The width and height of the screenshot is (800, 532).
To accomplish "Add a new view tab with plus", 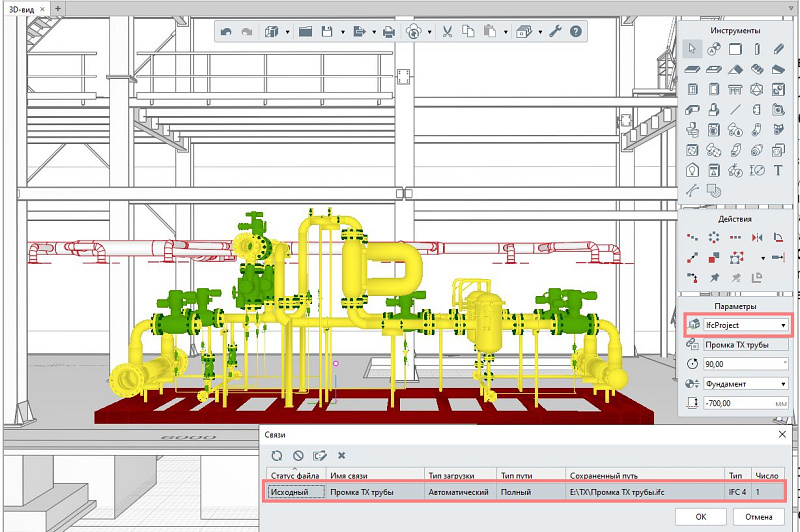I will (x=58, y=7).
